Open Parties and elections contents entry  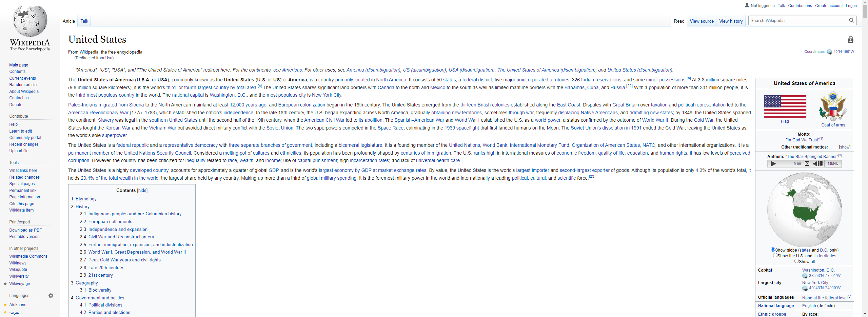click(109, 313)
